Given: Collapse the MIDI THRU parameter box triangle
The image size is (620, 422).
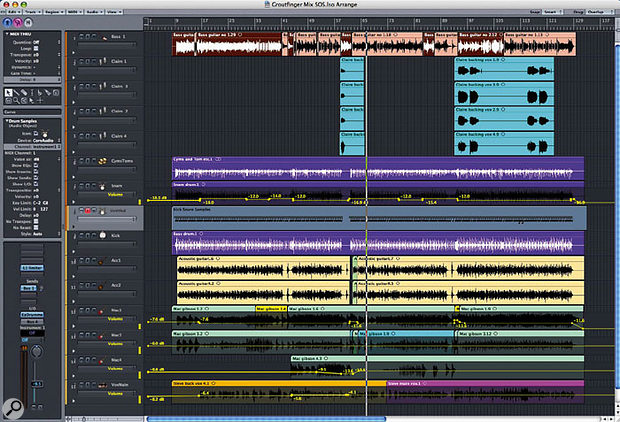Looking at the screenshot, I should [7, 34].
